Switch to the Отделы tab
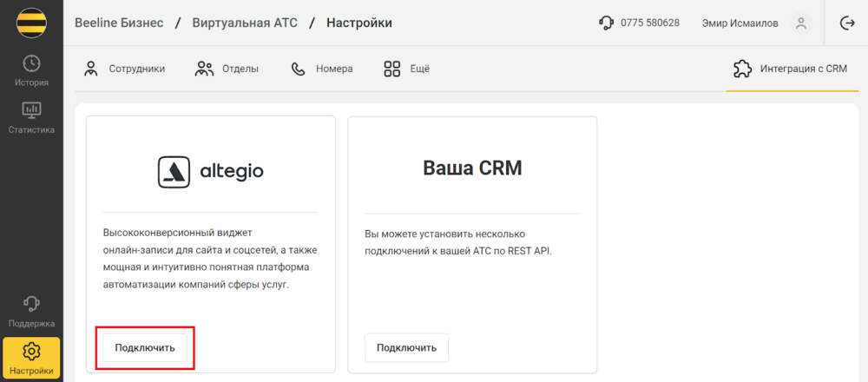 pyautogui.click(x=227, y=69)
